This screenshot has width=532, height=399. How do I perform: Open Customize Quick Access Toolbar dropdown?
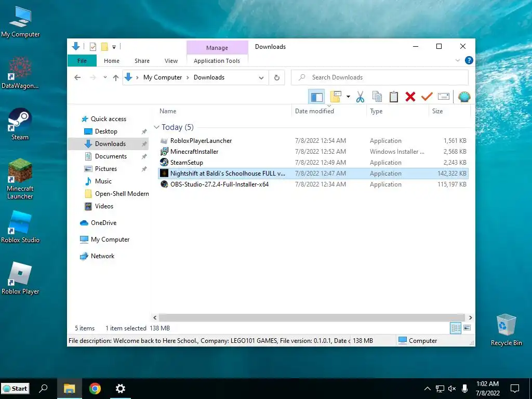[x=114, y=47]
